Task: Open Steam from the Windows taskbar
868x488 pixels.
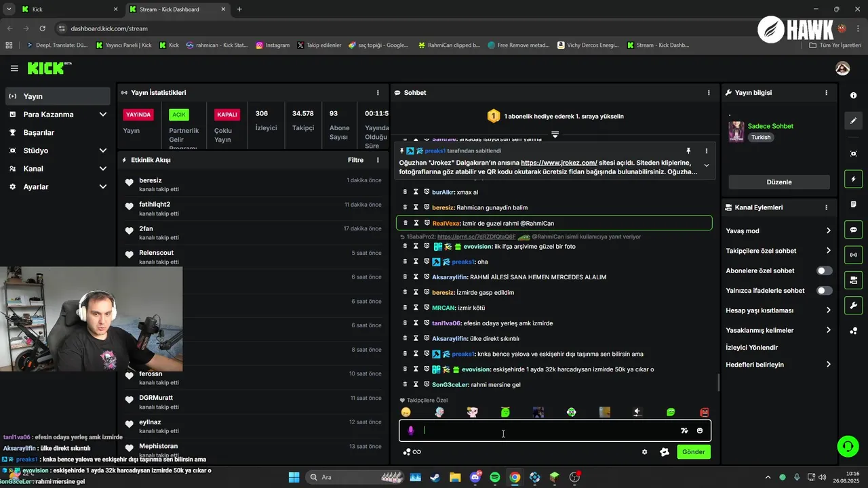Action: pyautogui.click(x=435, y=477)
